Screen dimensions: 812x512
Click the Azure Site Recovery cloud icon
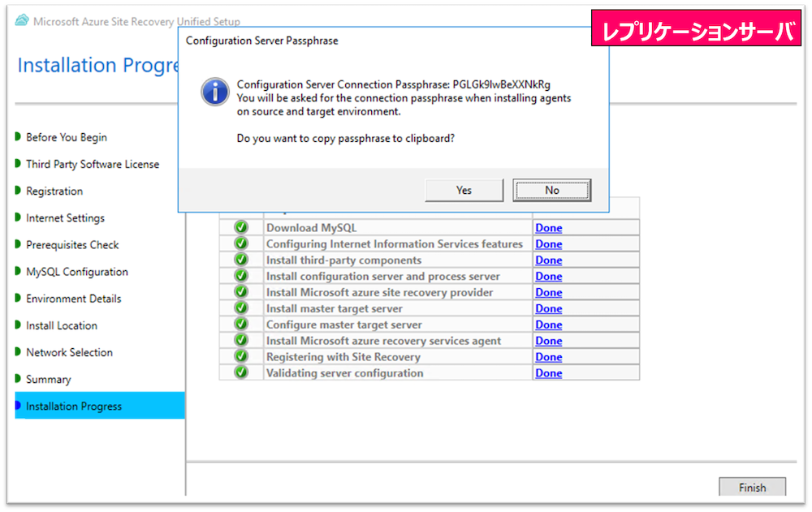[22, 21]
